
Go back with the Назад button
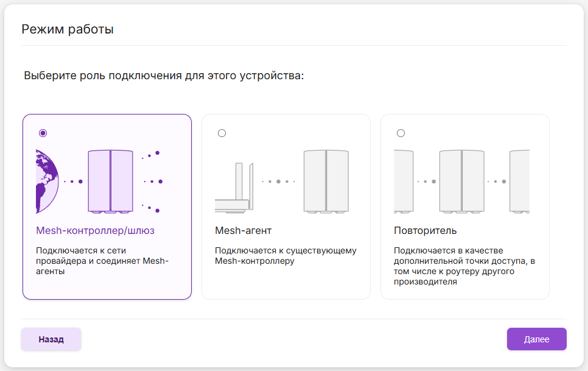tap(51, 339)
